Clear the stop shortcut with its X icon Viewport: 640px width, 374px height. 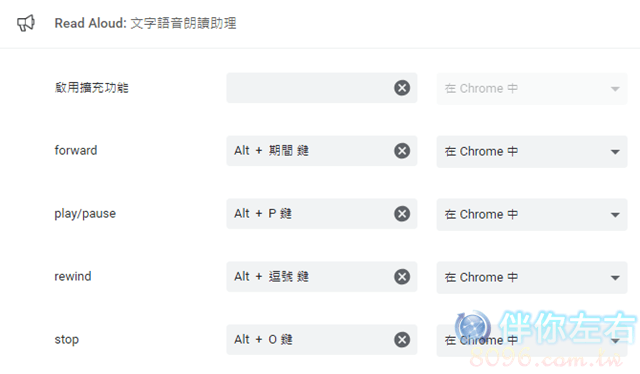(402, 339)
